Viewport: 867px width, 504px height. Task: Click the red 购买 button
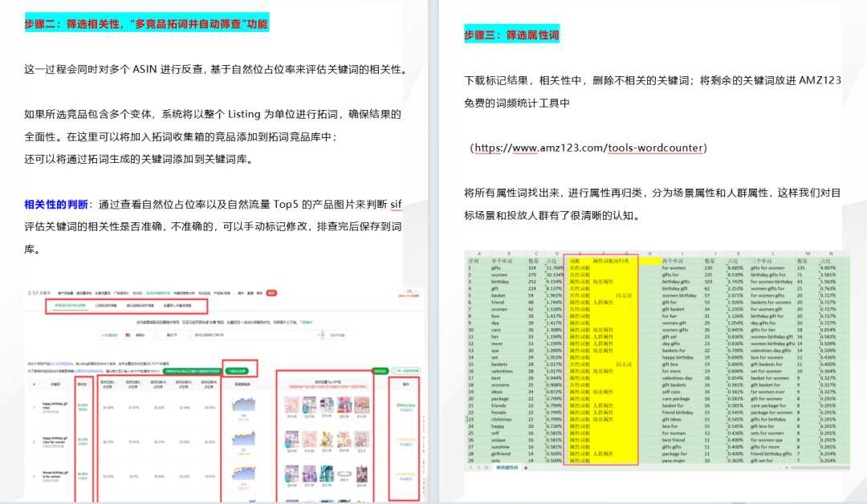(x=272, y=293)
